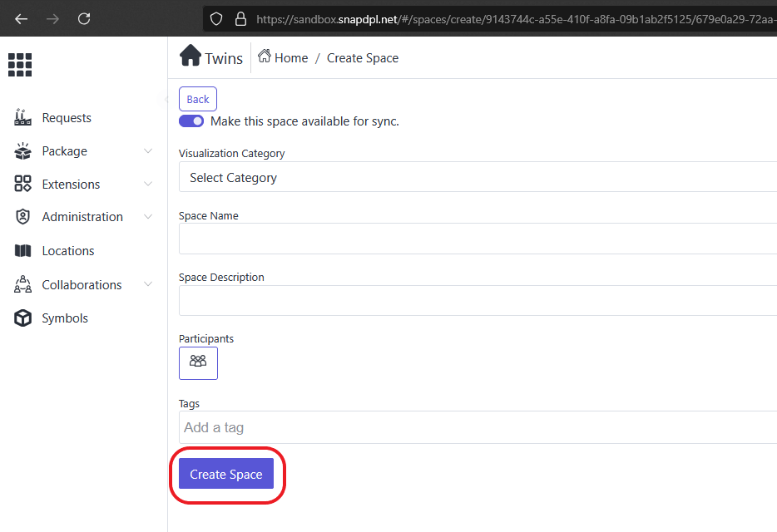Click the Create Space button
Screen dimensions: 777x532
226,474
